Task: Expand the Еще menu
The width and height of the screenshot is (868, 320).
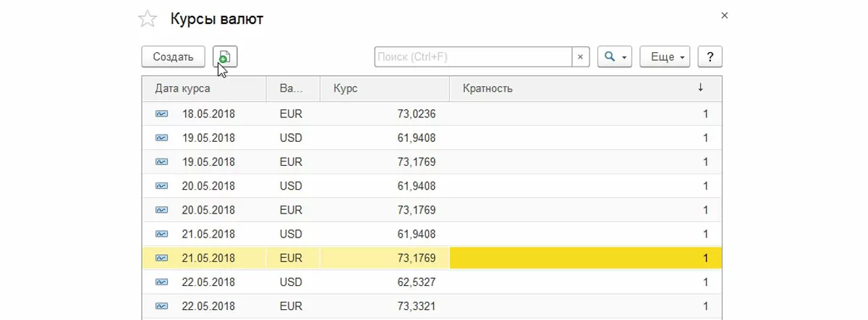Action: tap(665, 56)
